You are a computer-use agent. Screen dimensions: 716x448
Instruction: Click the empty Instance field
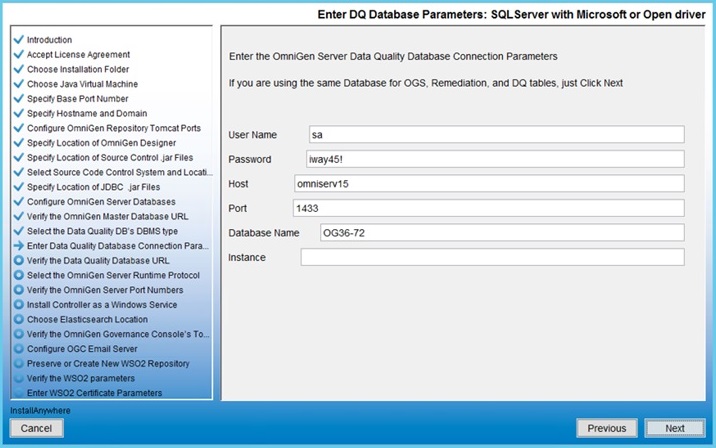(x=492, y=258)
